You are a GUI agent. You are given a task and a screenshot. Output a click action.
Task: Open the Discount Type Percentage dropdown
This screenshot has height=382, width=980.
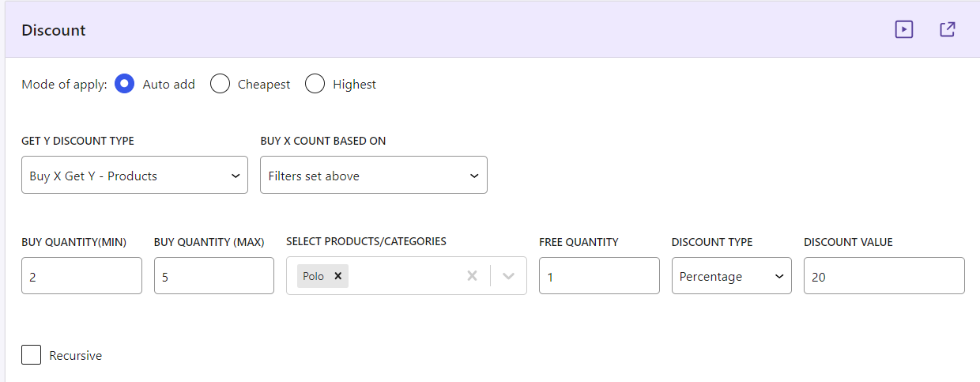click(x=732, y=276)
